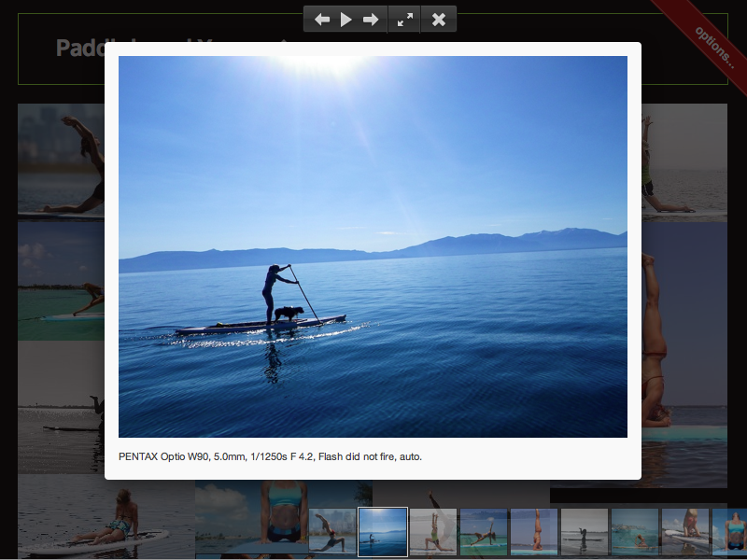Open background kneeling pose photo at top right
This screenshot has width=747, height=560.
click(x=684, y=162)
